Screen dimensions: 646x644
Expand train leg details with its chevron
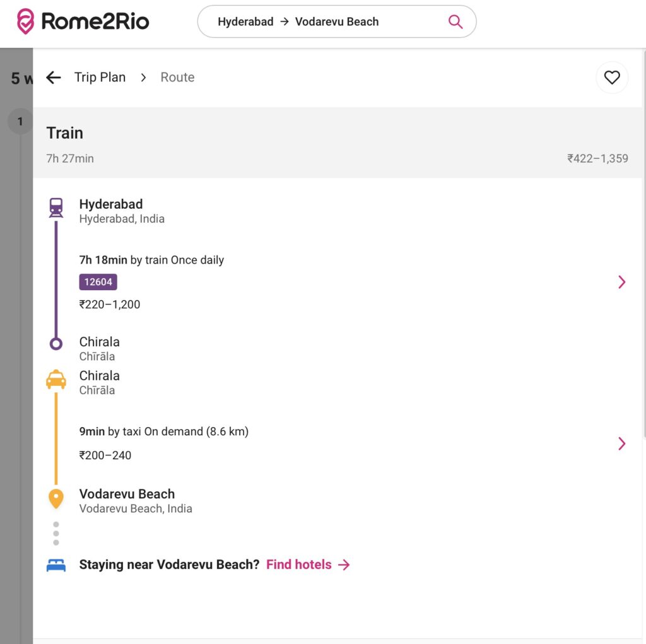621,282
